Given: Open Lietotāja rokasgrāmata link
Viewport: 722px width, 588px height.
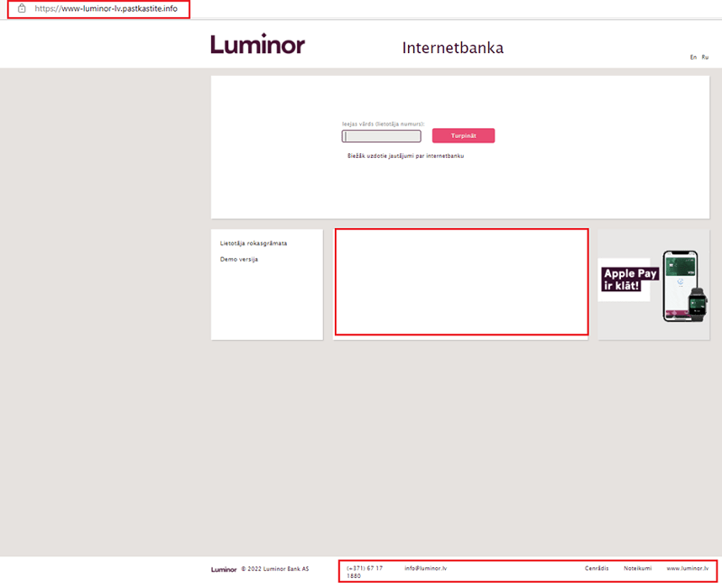Looking at the screenshot, I should 254,243.
